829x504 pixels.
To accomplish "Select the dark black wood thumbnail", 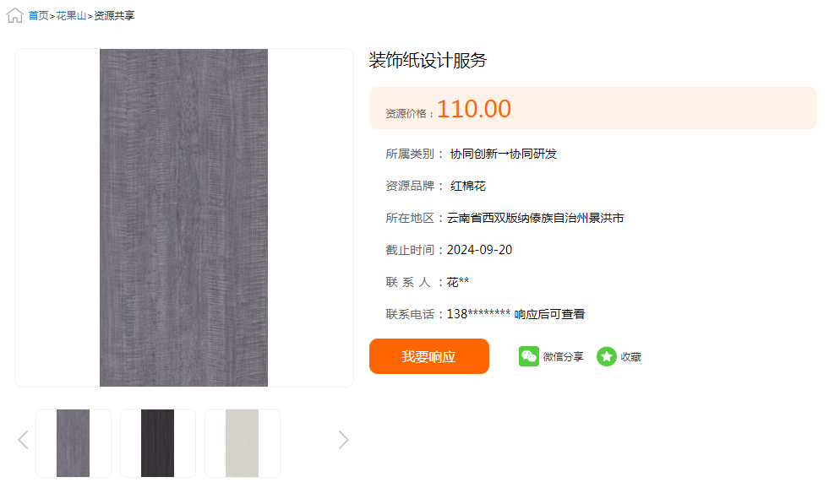I will 157,442.
